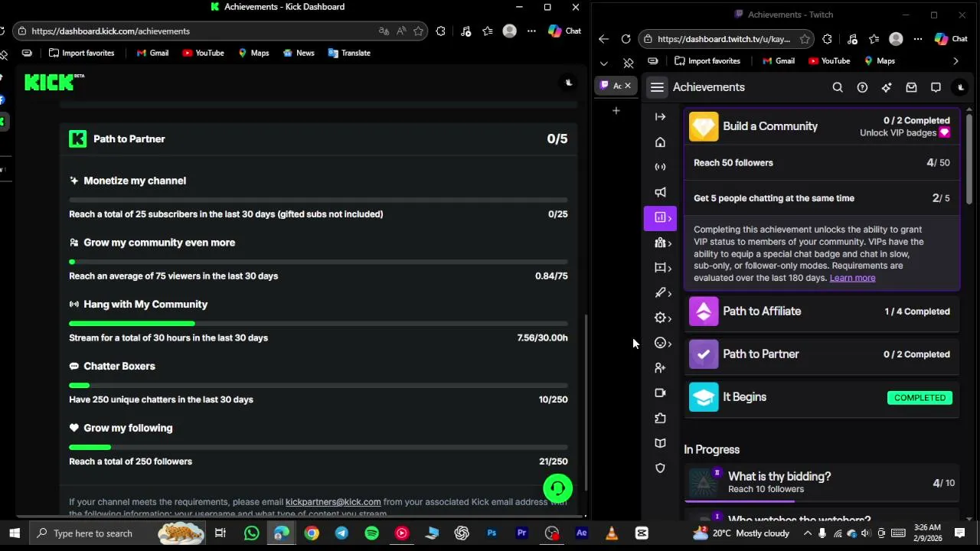The height and width of the screenshot is (551, 980).
Task: Collapse the Build a Community achievement
Action: (x=822, y=126)
